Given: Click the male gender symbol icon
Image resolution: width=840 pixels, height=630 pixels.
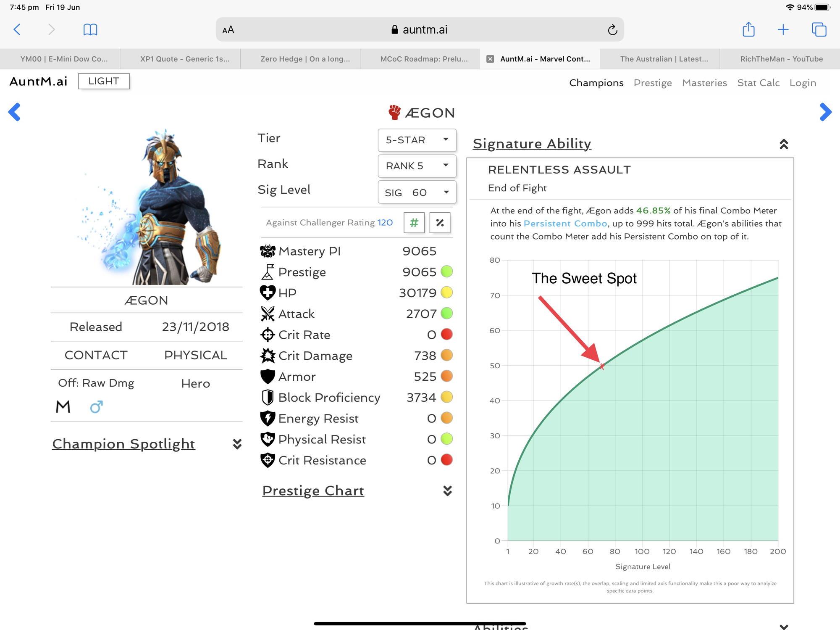Looking at the screenshot, I should (96, 407).
